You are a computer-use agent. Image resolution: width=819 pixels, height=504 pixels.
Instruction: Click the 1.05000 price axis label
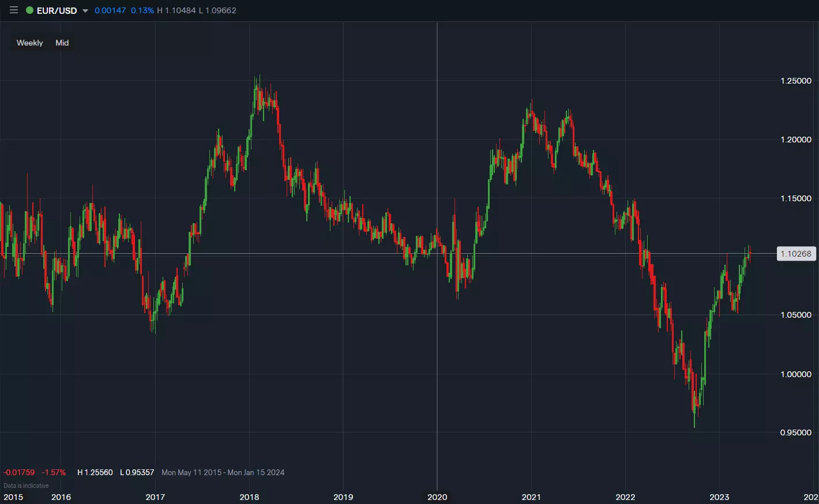(x=796, y=315)
